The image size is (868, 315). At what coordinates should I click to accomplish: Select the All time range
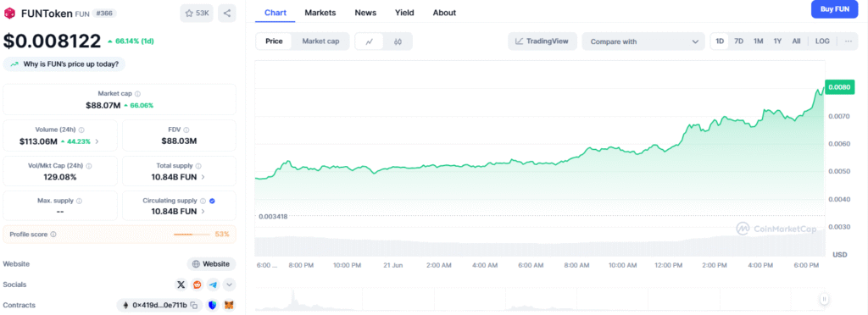(x=796, y=41)
